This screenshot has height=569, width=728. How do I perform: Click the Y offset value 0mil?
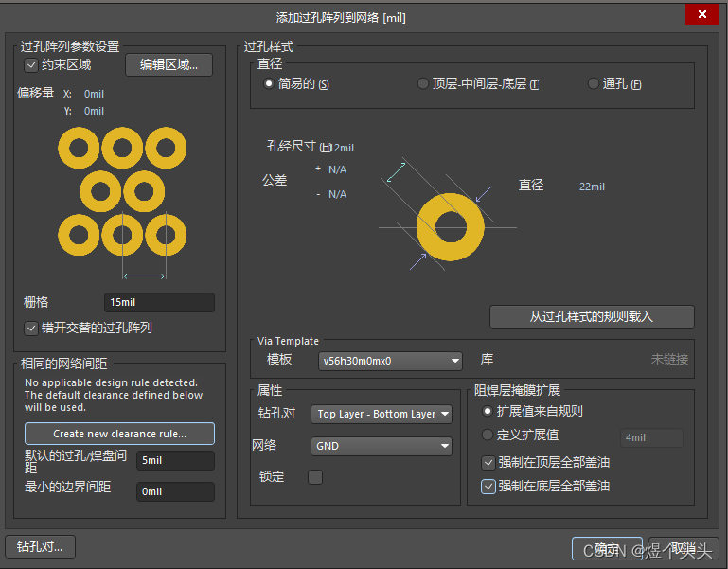point(94,111)
